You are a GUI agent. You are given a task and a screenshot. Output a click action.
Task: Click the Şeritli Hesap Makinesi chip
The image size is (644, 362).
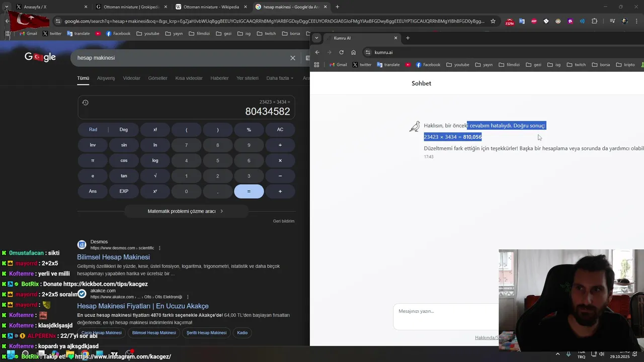[206, 333]
